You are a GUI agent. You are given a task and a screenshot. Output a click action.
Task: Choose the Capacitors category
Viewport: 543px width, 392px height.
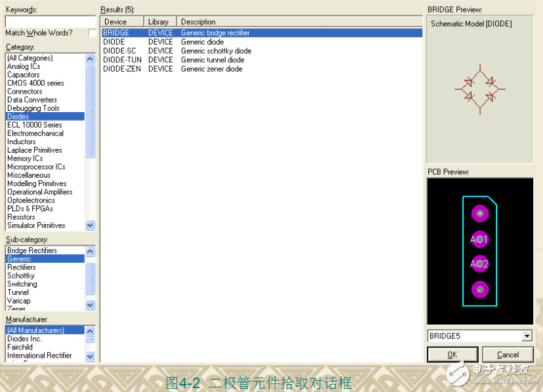click(x=24, y=75)
